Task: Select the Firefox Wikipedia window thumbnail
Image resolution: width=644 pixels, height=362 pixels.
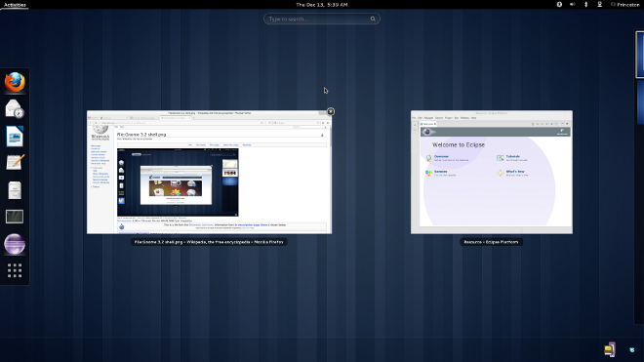Action: coord(209,172)
